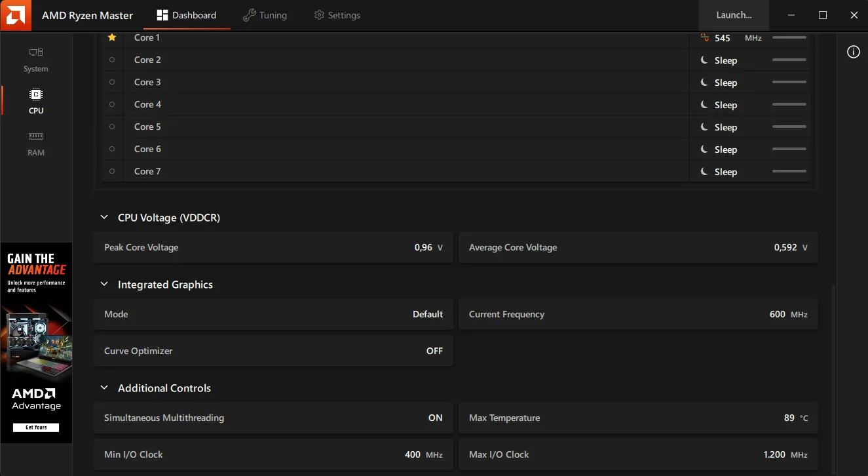Close the AMD Ryzen Master window
The height and width of the screenshot is (476, 868).
point(854,15)
